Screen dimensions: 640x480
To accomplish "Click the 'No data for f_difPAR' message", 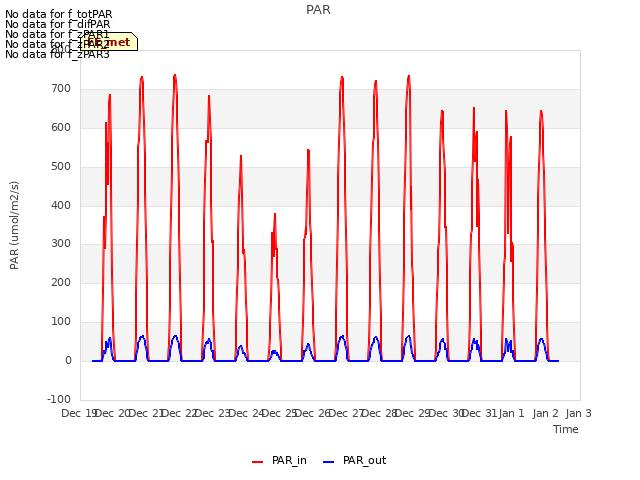I will 58,24.
